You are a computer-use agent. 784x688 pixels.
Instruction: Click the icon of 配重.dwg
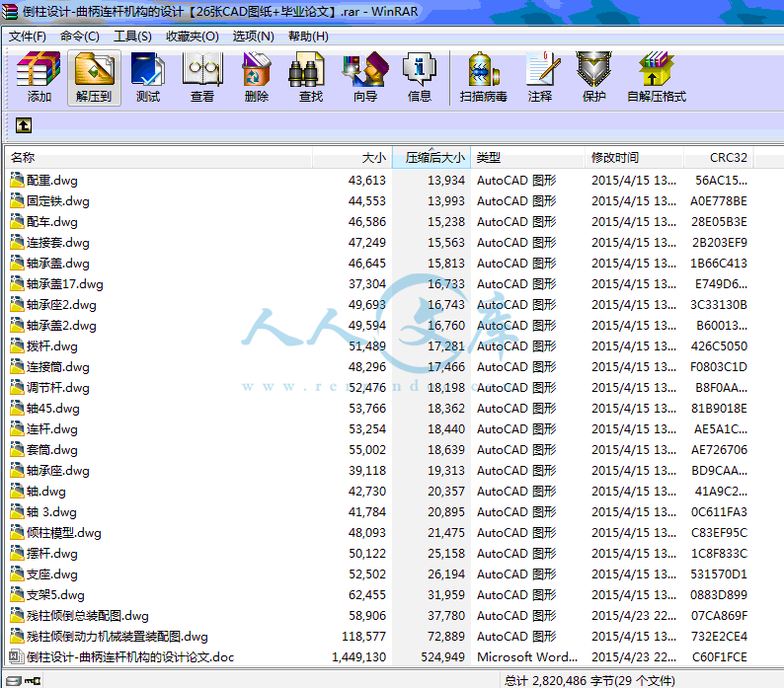[x=17, y=180]
